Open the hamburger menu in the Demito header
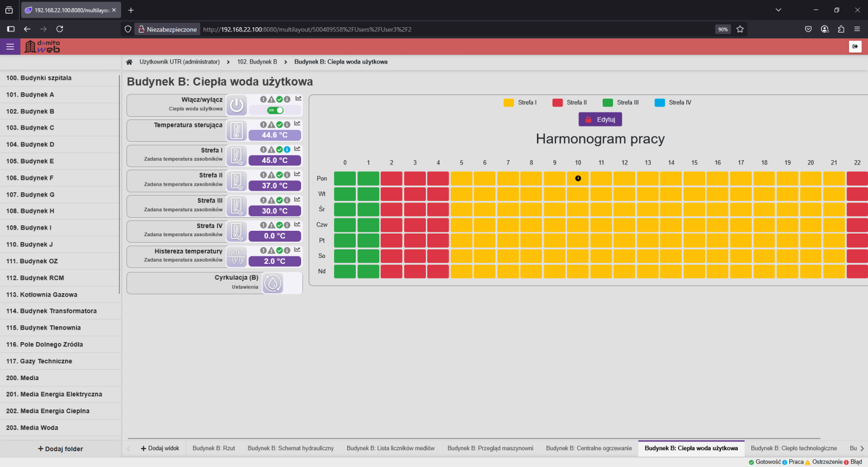Screen dimensions: 868x467 coord(10,47)
